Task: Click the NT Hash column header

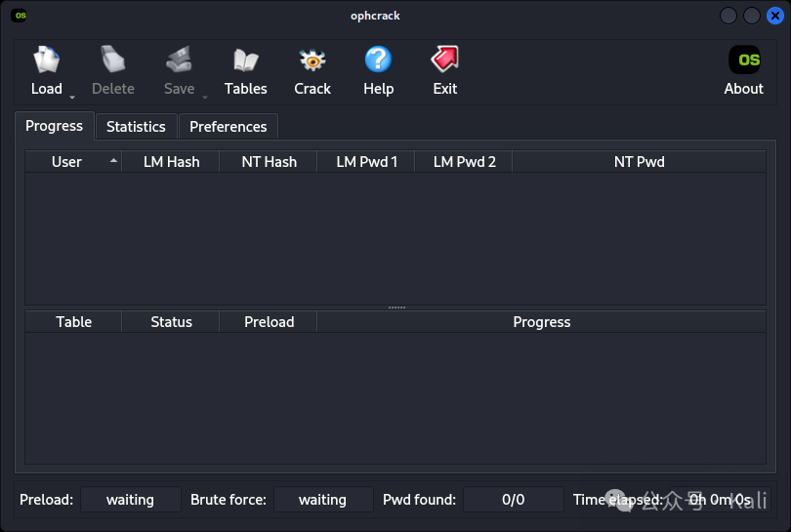Action: pos(269,162)
